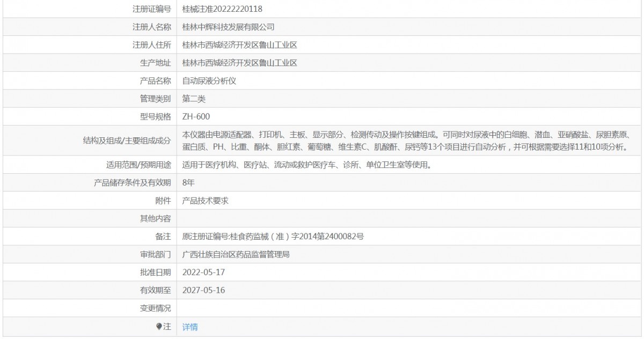Click the address value in 注册人住所 row
644x339 pixels.
click(240, 45)
